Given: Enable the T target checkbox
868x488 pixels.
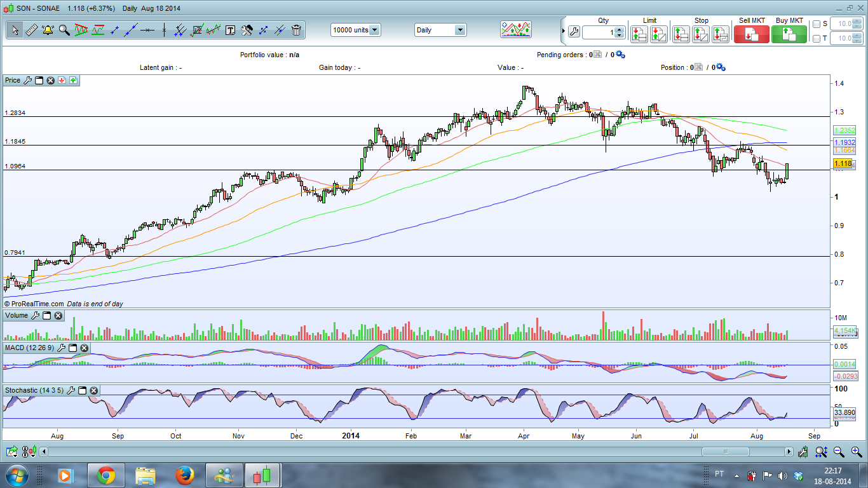Looking at the screenshot, I should (x=817, y=39).
